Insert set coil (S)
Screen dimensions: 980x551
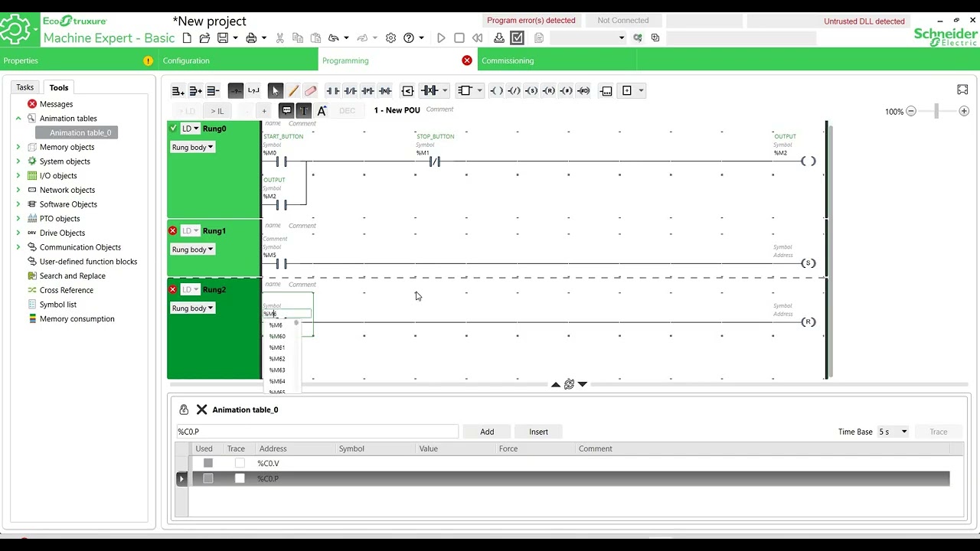(531, 90)
